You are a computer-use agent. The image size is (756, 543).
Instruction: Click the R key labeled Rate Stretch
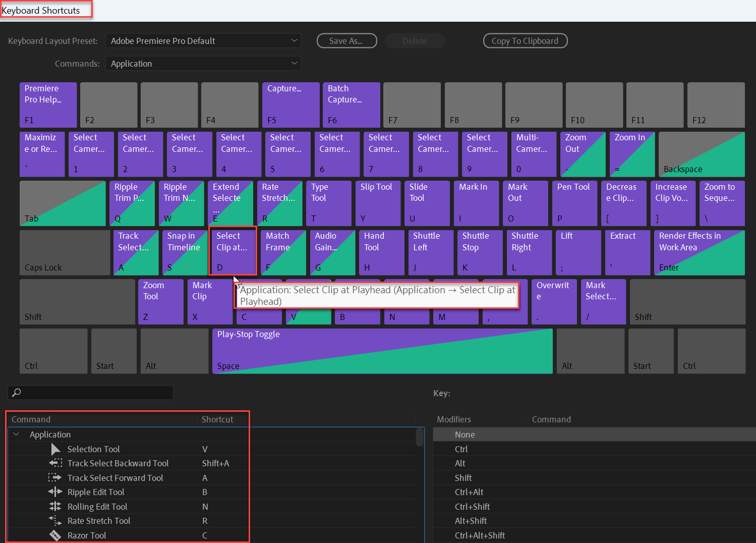coord(280,203)
